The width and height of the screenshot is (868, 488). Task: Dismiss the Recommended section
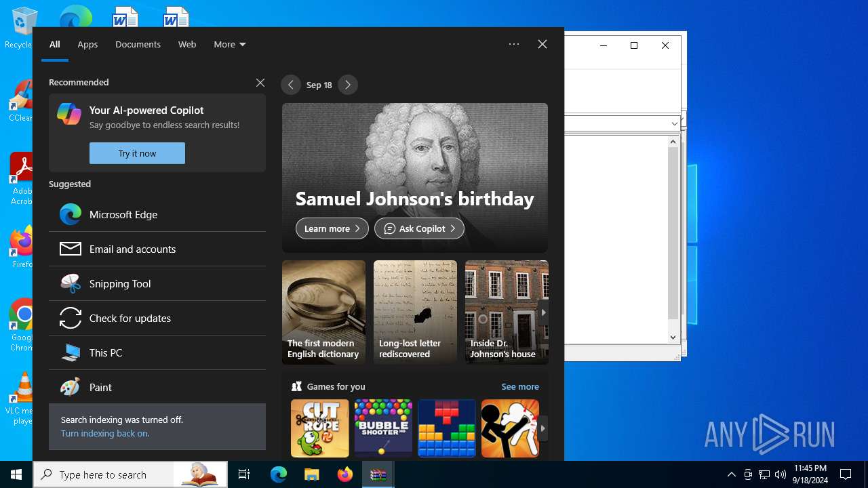click(260, 83)
